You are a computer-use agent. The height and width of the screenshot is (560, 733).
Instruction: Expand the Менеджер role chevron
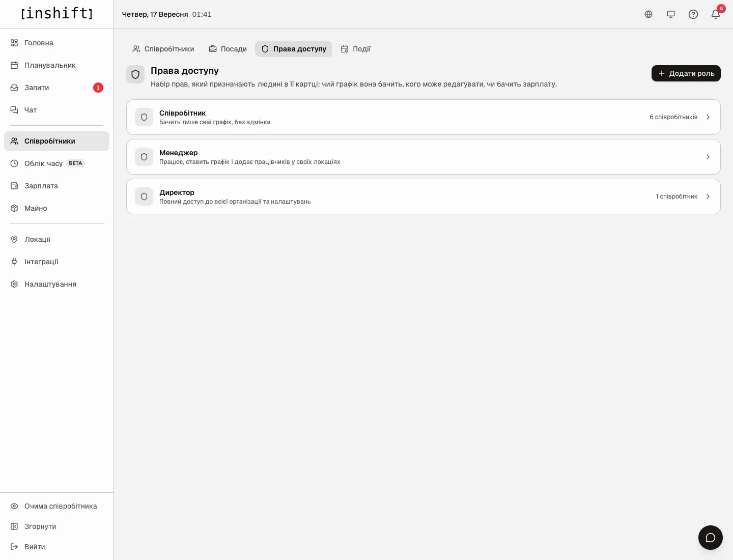pos(708,157)
